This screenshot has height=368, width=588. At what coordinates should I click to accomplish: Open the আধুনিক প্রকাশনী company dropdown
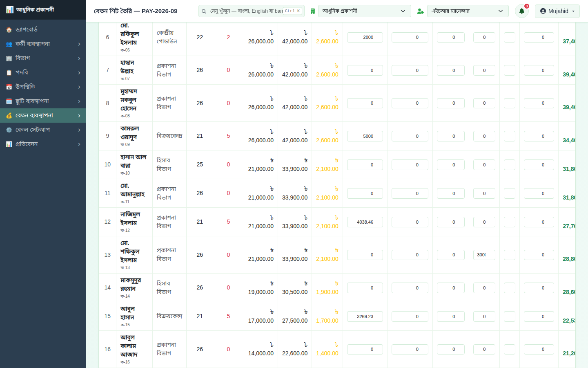pyautogui.click(x=365, y=11)
